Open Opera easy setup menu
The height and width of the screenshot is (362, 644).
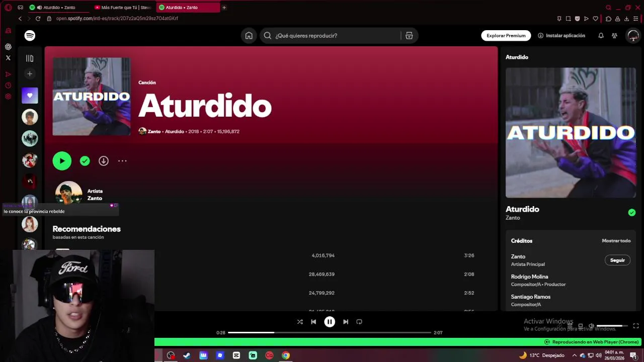(x=636, y=19)
